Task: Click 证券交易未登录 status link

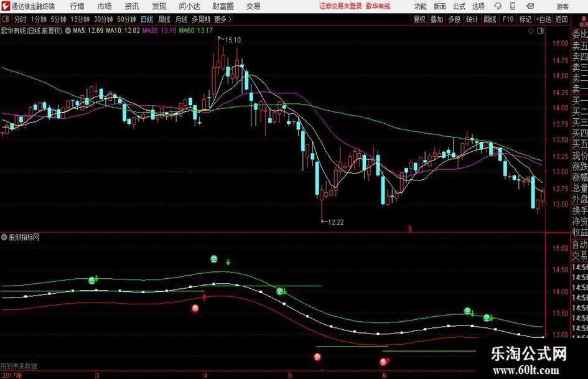Action: click(340, 6)
